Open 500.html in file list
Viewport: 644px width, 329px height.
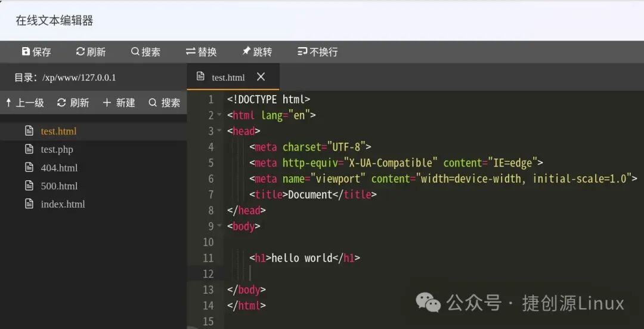click(59, 186)
